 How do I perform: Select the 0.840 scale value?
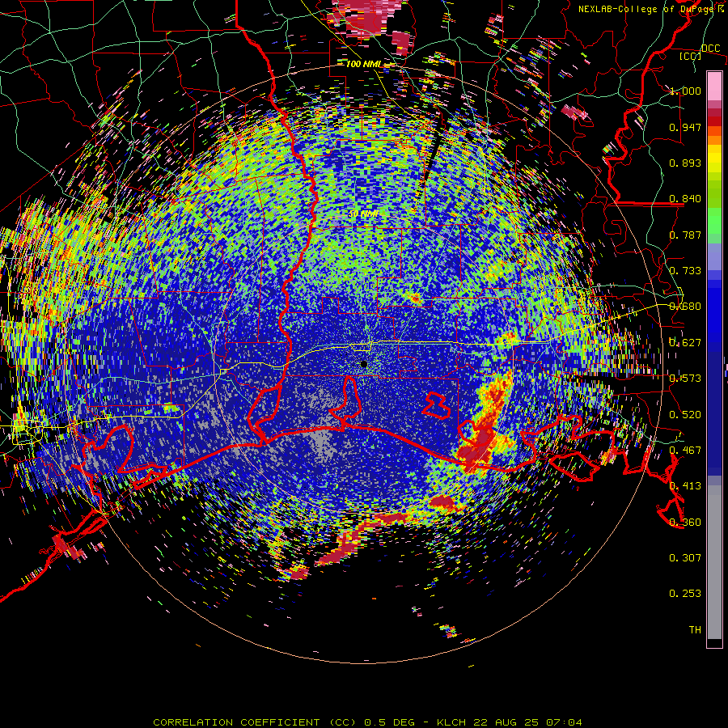click(x=685, y=199)
